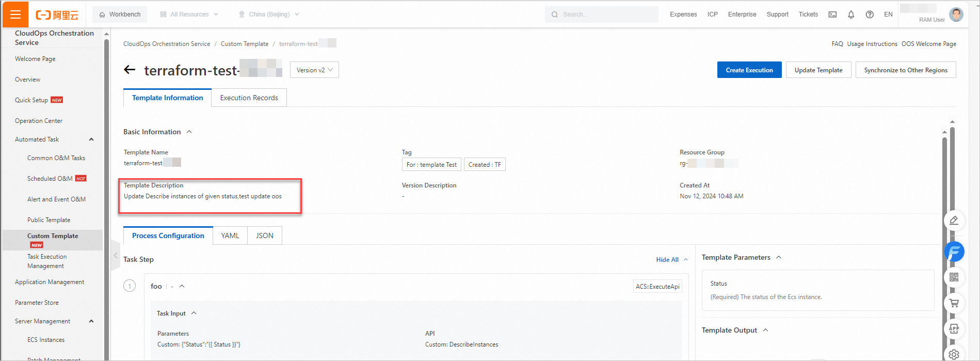This screenshot has width=980, height=361.
Task: Collapse the Basic Information section
Action: 189,132
